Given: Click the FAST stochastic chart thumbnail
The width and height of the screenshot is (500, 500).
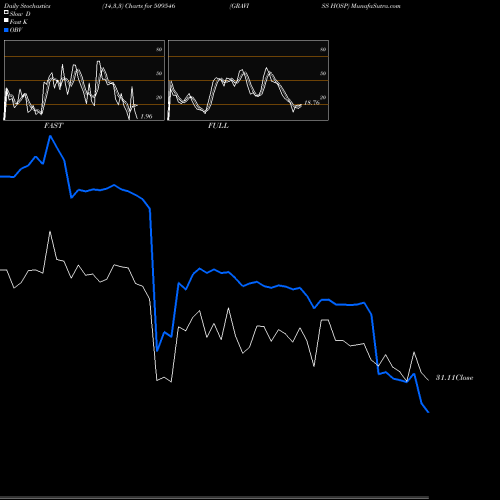Looking at the screenshot, I should point(84,80).
